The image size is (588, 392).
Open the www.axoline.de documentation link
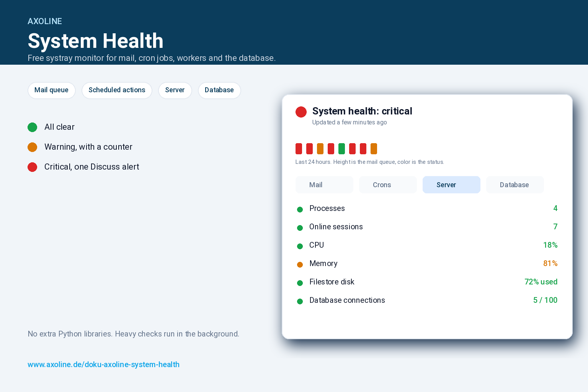pyautogui.click(x=103, y=364)
